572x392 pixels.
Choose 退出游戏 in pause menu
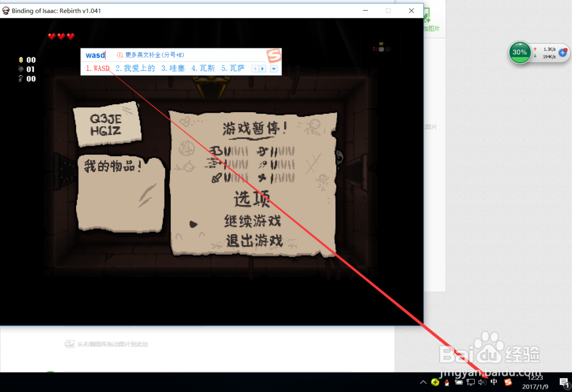pos(255,241)
